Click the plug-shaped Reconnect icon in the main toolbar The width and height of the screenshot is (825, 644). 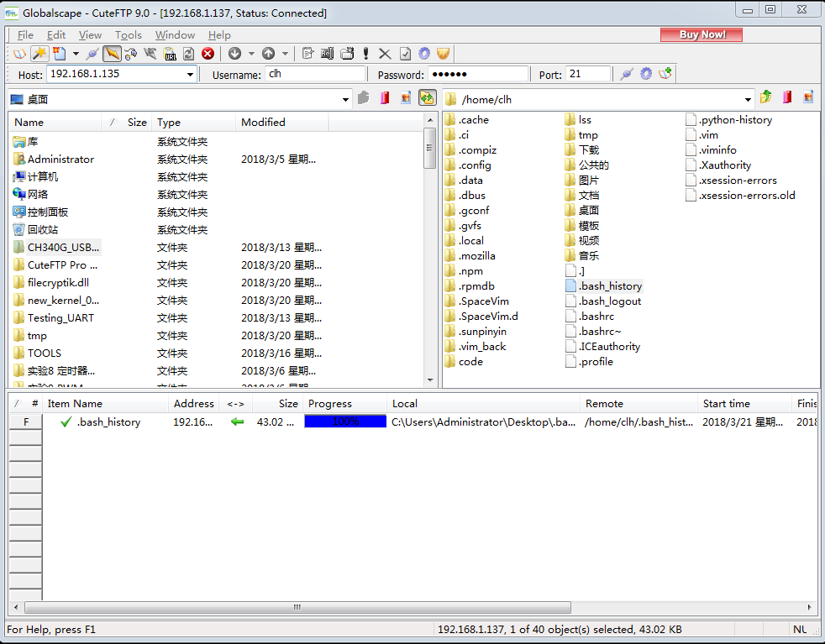pos(92,54)
